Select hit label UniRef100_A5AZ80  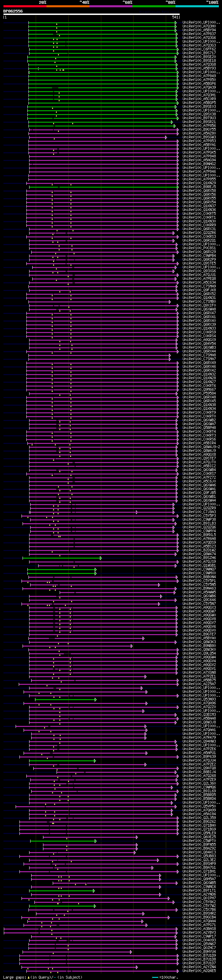pyautogui.click(x=199, y=133)
